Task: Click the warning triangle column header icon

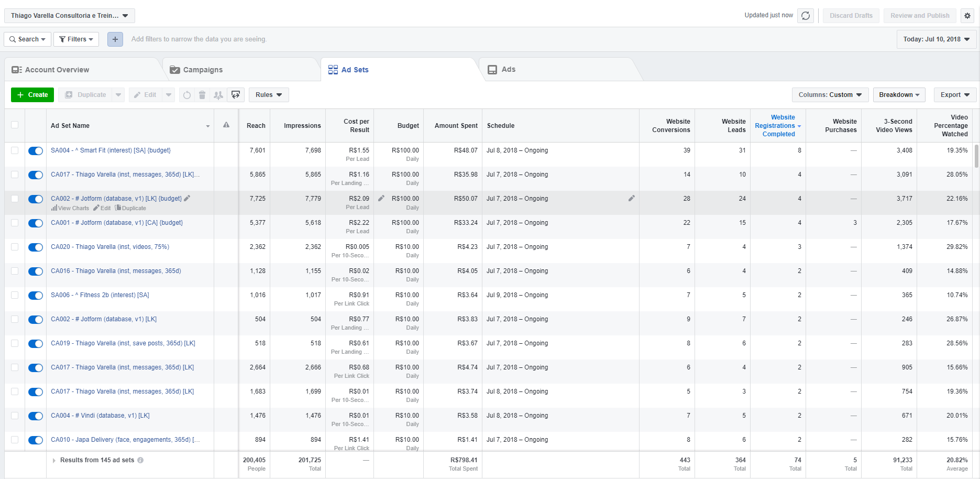Action: coord(226,125)
